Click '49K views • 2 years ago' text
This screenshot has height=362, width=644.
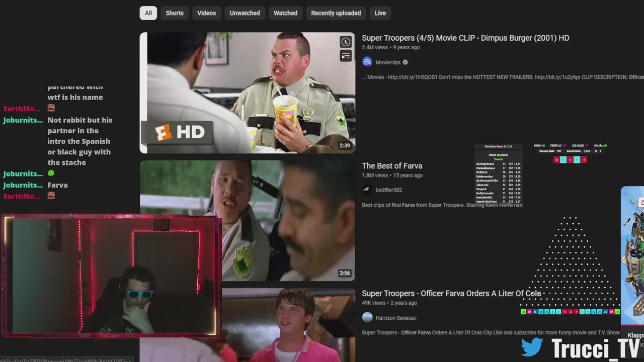tap(389, 303)
